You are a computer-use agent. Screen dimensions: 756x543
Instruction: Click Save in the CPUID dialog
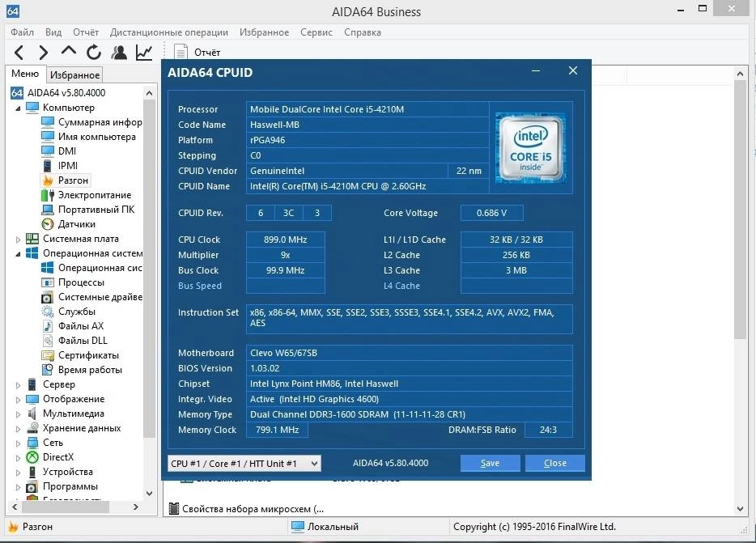(x=490, y=463)
